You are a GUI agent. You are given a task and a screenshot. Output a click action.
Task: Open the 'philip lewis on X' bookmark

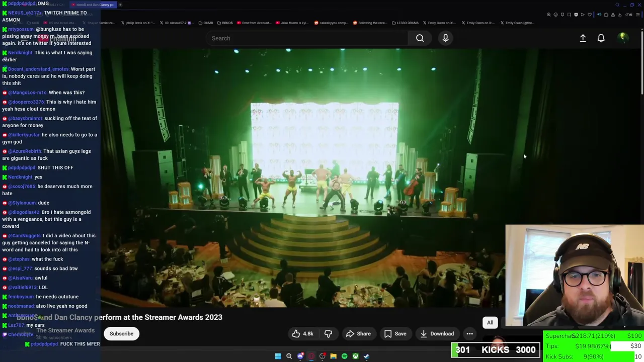[138, 23]
